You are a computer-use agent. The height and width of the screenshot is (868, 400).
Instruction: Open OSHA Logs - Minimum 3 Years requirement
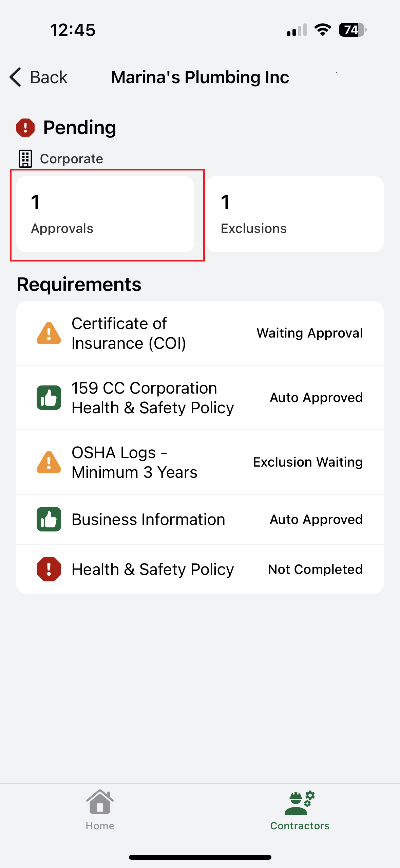point(134,462)
